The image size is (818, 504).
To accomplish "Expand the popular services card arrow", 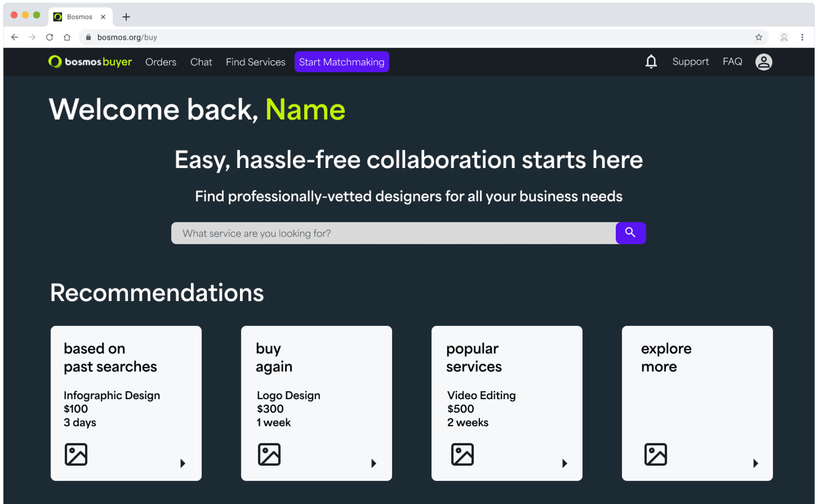I will (565, 463).
